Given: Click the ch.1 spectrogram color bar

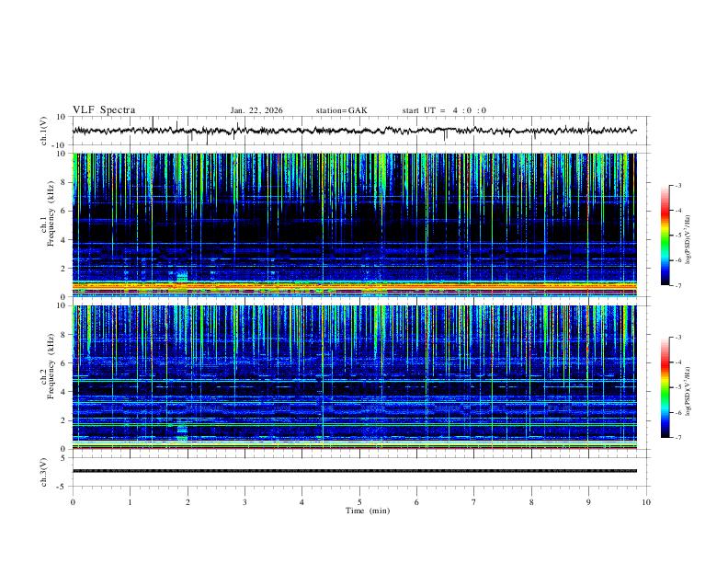Looking at the screenshot, I should coord(665,236).
